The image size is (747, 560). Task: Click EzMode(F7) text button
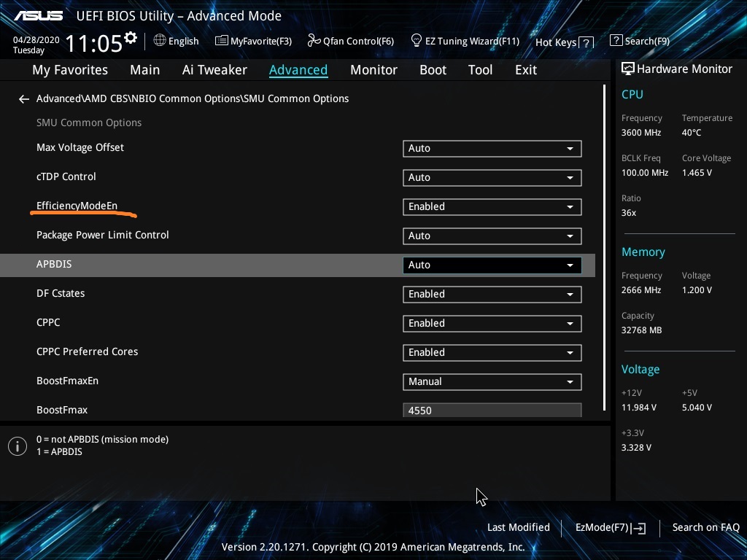(x=603, y=528)
